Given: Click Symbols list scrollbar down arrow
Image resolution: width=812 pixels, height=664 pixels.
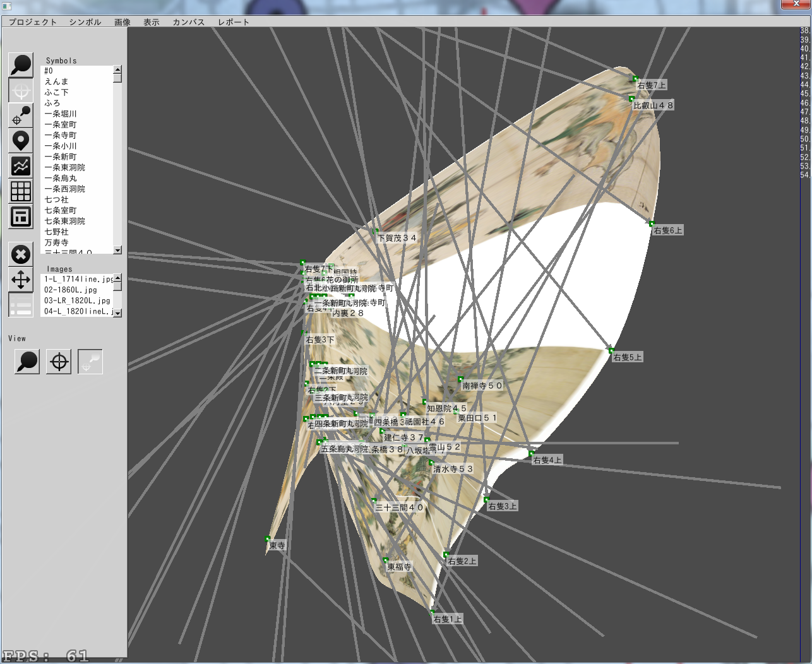Looking at the screenshot, I should click(x=117, y=250).
